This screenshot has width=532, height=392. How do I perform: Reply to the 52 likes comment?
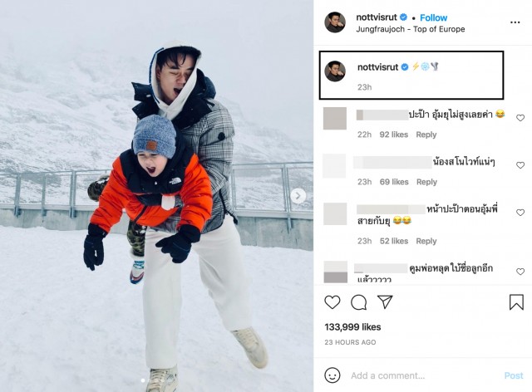pos(426,241)
